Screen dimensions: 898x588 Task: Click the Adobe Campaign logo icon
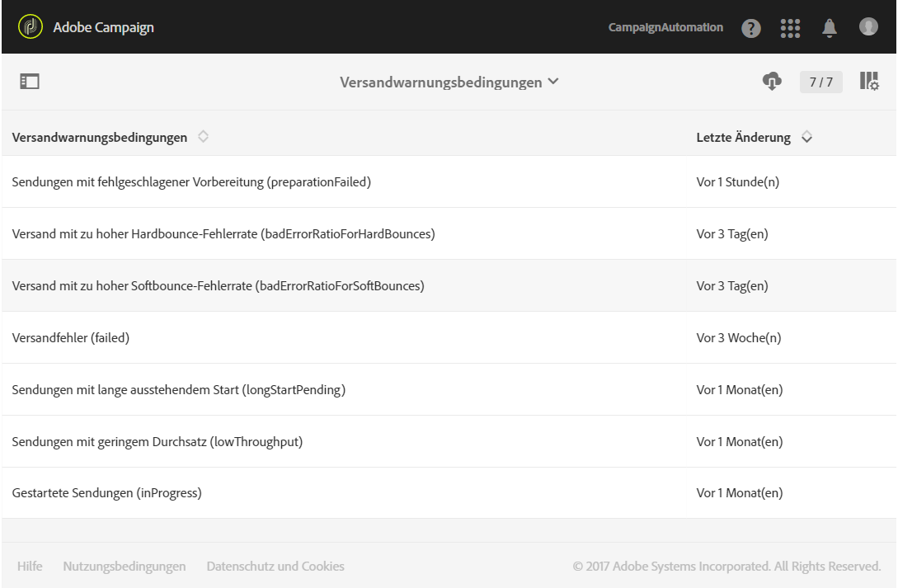click(x=30, y=27)
